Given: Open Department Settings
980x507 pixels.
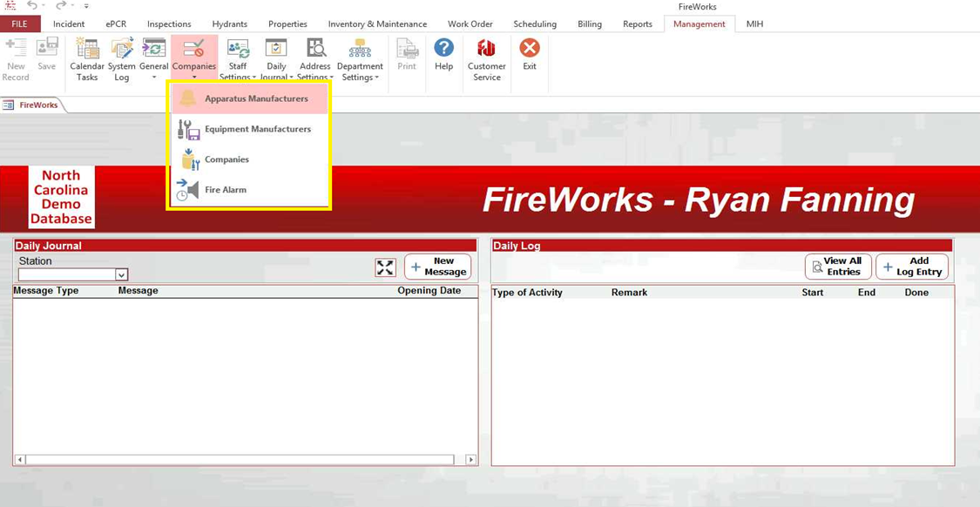Looking at the screenshot, I should pyautogui.click(x=360, y=59).
